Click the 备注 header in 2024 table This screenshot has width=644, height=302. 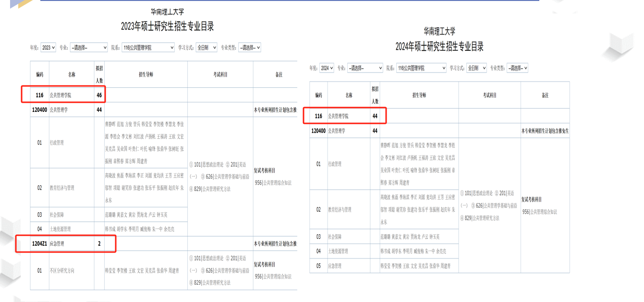pyautogui.click(x=545, y=95)
